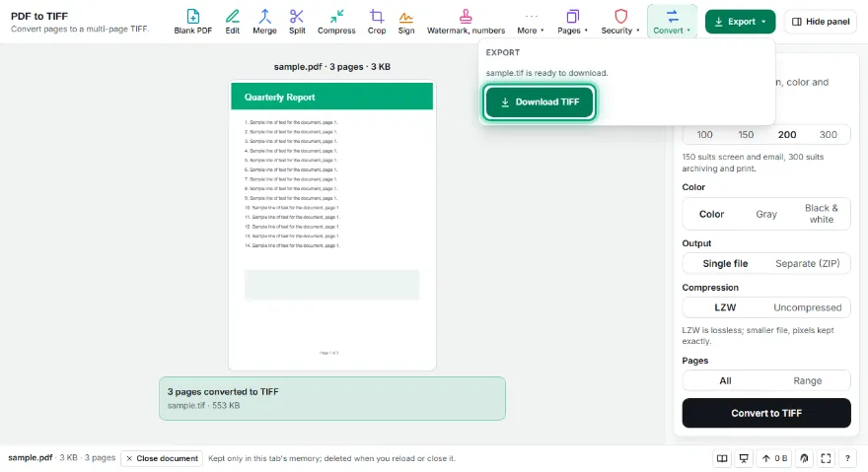The width and height of the screenshot is (868, 472).
Task: Choose Color output mode
Action: click(x=711, y=214)
